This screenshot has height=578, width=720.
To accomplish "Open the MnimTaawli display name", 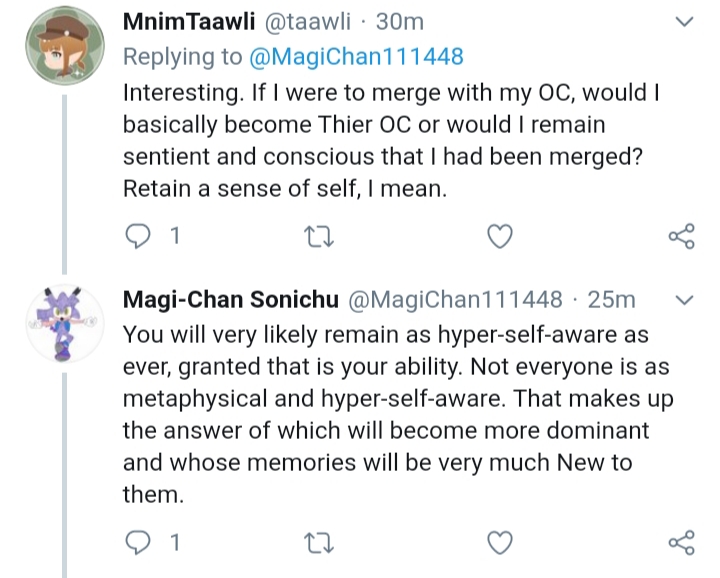I will coord(189,22).
